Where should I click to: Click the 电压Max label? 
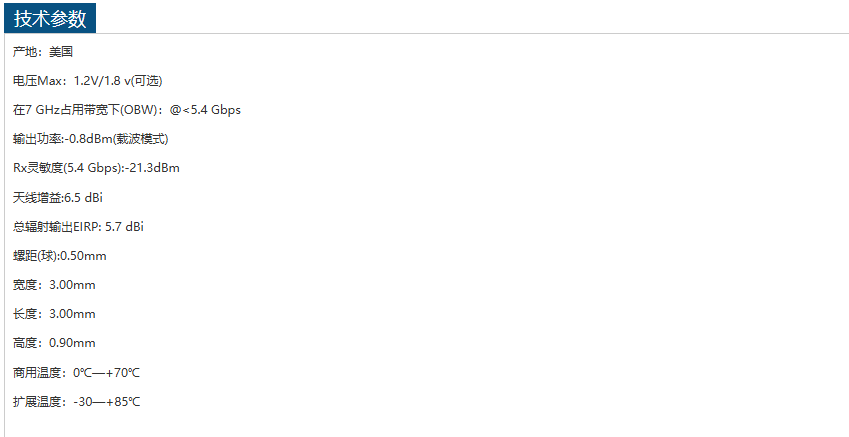point(39,81)
